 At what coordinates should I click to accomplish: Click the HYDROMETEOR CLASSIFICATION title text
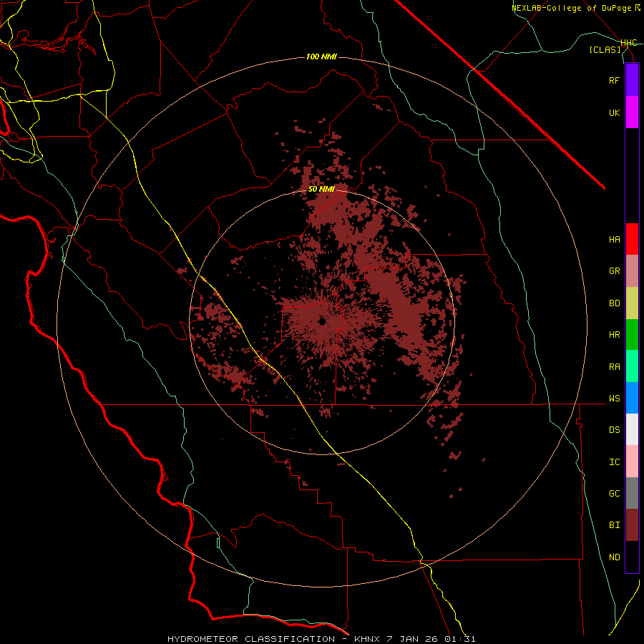[251, 639]
